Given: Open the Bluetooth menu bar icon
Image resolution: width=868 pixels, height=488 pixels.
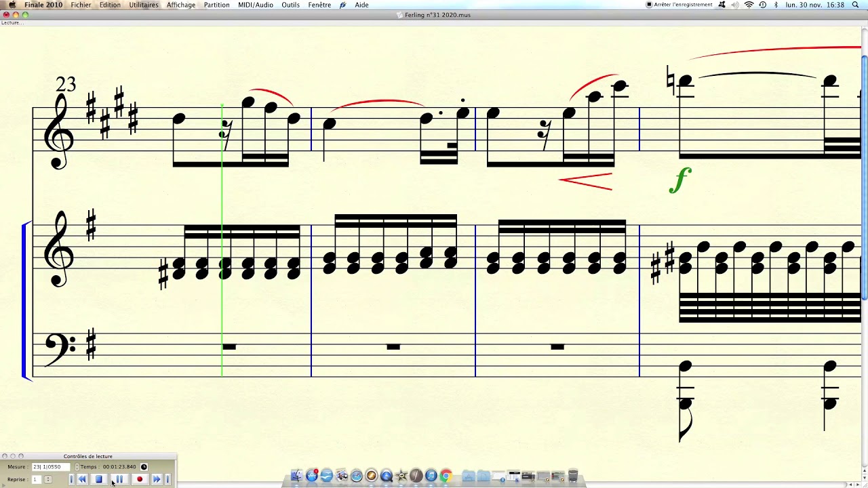Looking at the screenshot, I should point(776,5).
